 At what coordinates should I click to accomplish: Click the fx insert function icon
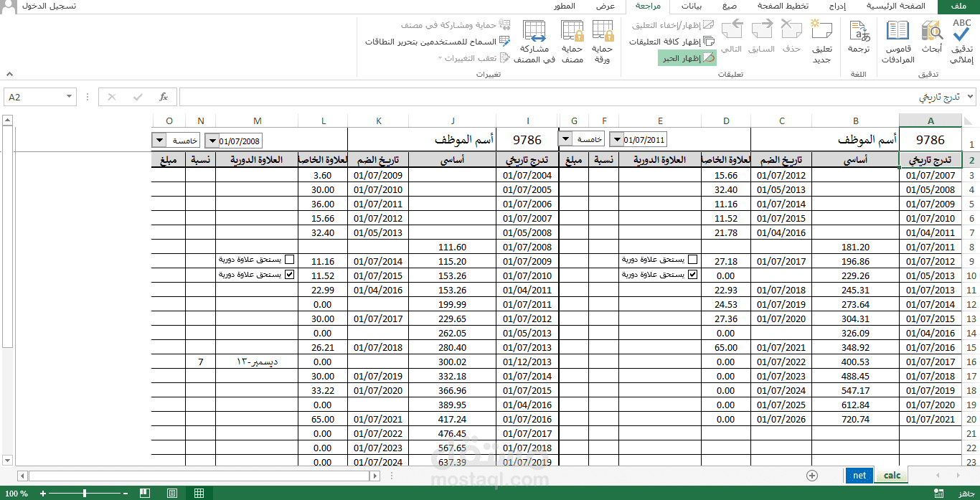tap(164, 97)
